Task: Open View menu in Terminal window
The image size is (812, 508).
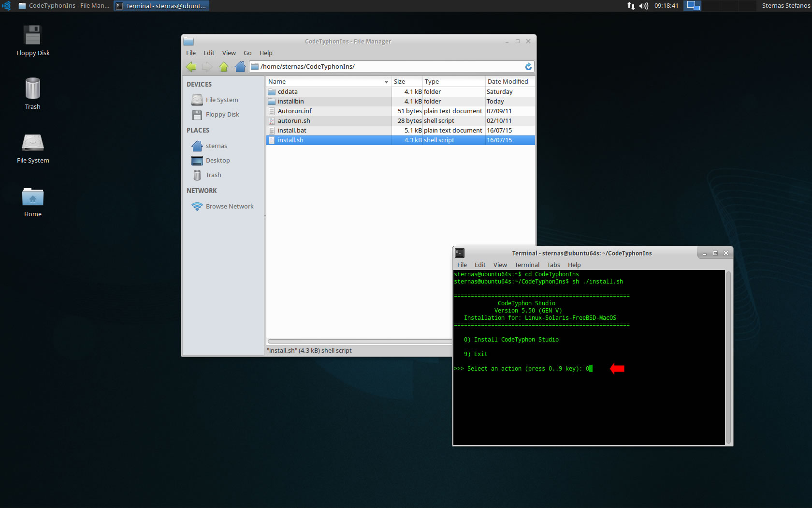Action: [x=500, y=265]
